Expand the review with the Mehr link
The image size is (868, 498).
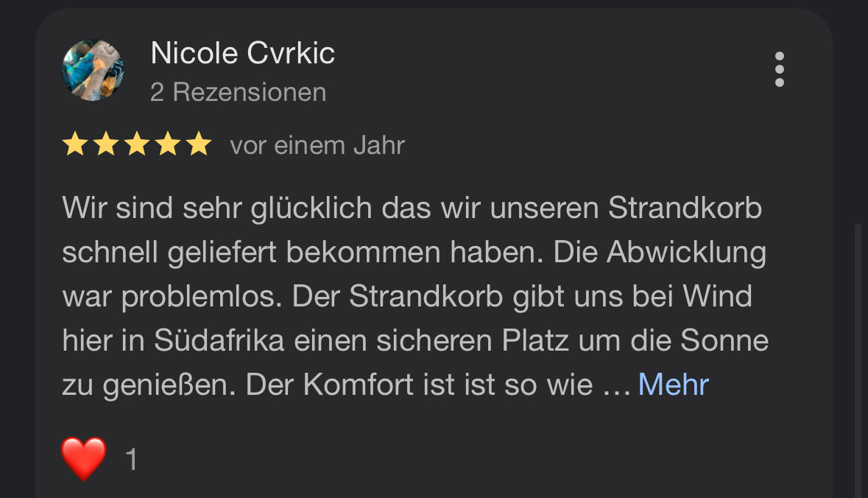click(673, 385)
